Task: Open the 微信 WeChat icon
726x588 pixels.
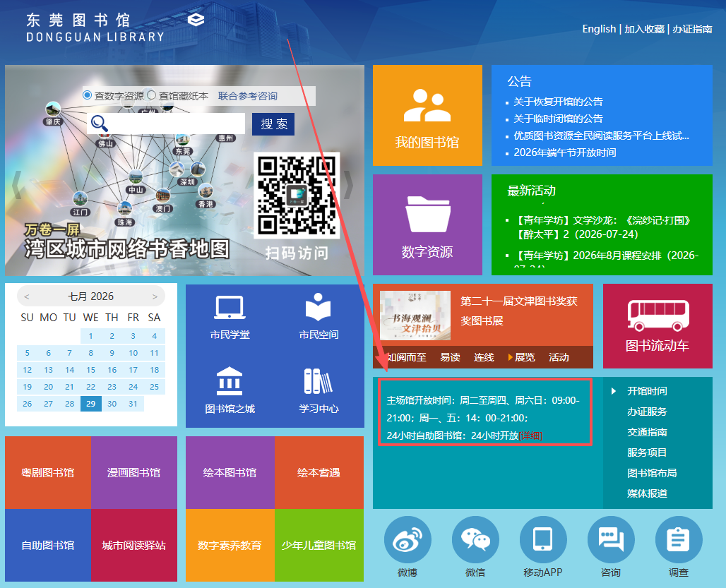Action: 475,539
